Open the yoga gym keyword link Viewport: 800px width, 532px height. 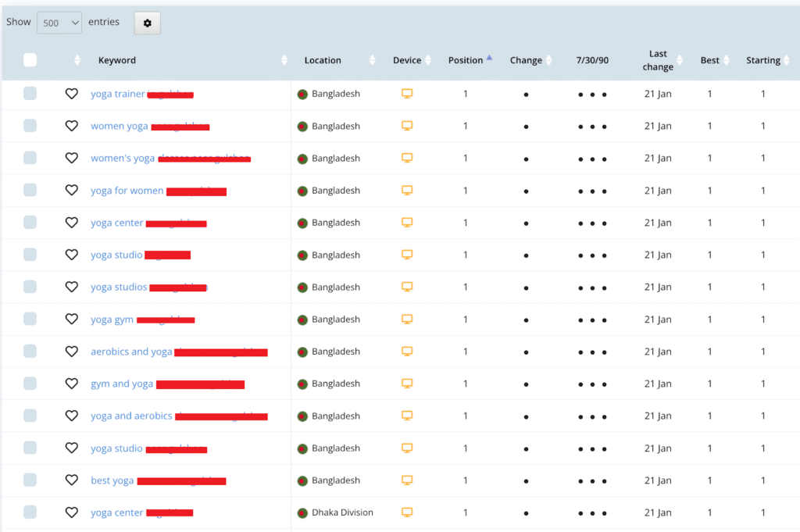tap(112, 320)
